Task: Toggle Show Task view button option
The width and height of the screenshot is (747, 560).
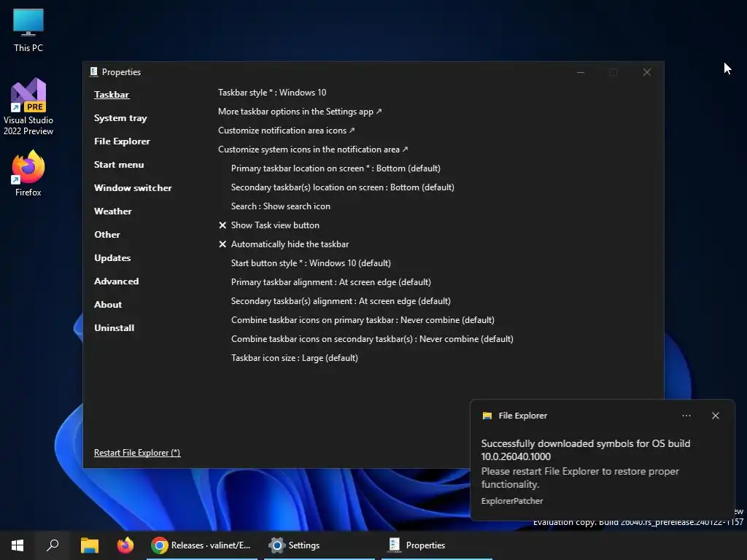Action: click(268, 225)
